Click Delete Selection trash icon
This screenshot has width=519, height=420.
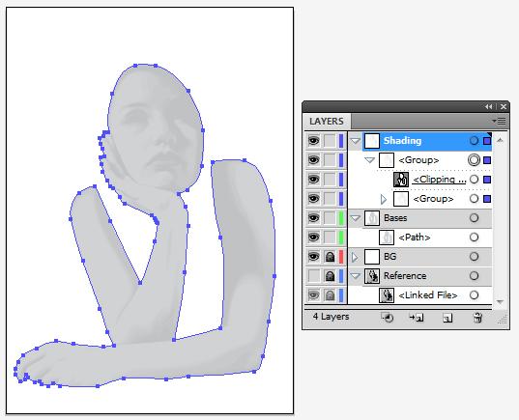[x=477, y=318]
